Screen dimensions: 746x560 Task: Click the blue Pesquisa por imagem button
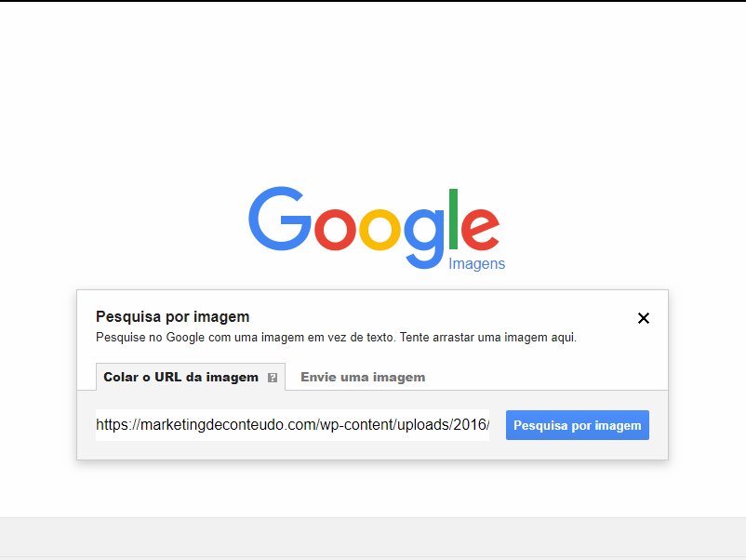click(577, 425)
